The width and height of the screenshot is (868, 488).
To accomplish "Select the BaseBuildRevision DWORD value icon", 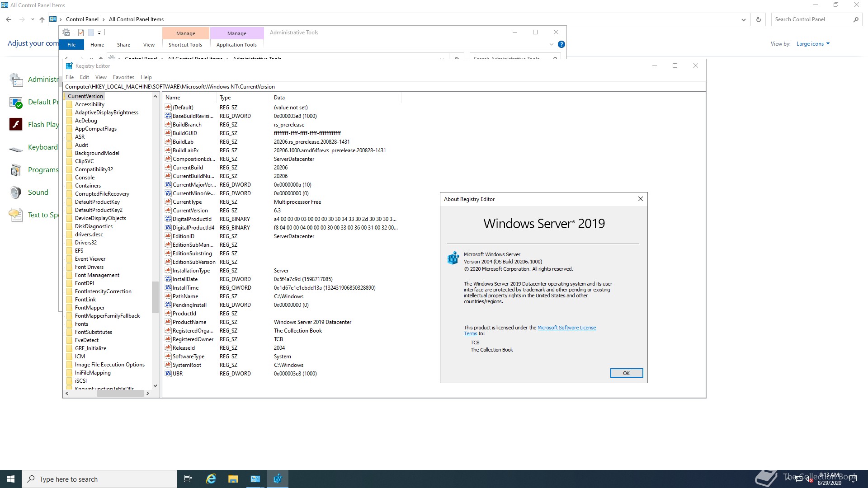I will [x=168, y=116].
